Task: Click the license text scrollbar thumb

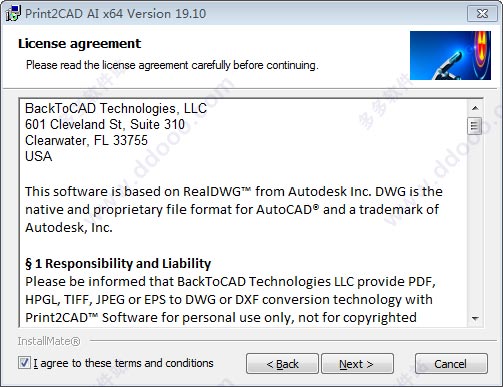Action: tap(475, 126)
